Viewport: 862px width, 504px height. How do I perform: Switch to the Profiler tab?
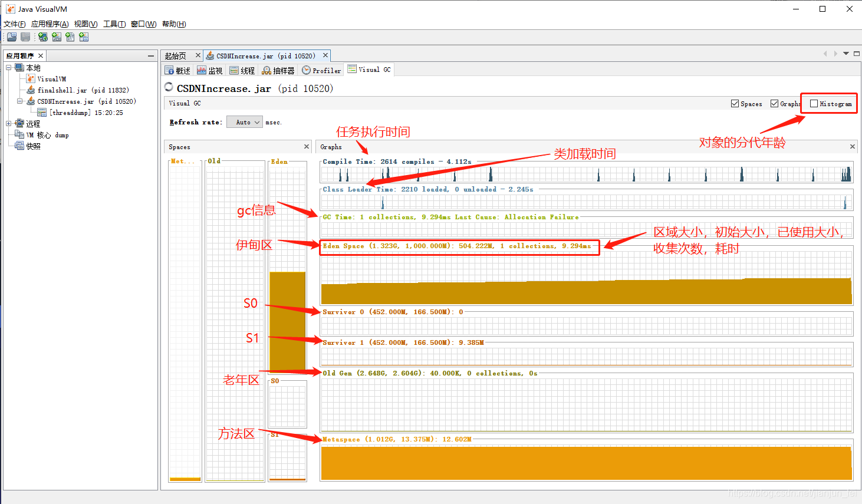pos(322,70)
